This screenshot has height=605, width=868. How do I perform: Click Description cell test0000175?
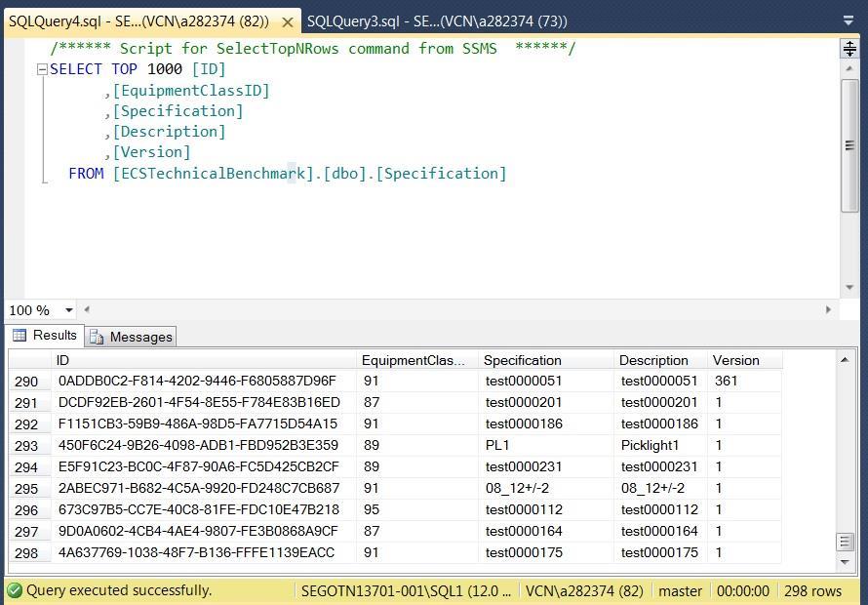659,553
